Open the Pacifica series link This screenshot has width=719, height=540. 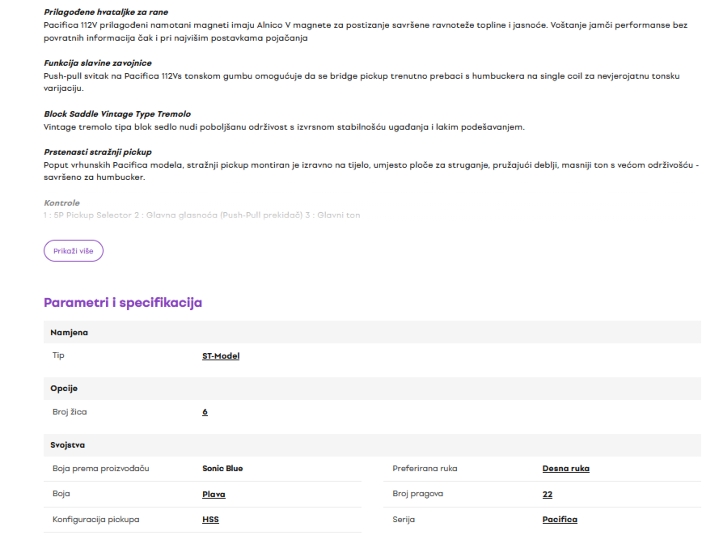[x=560, y=519]
